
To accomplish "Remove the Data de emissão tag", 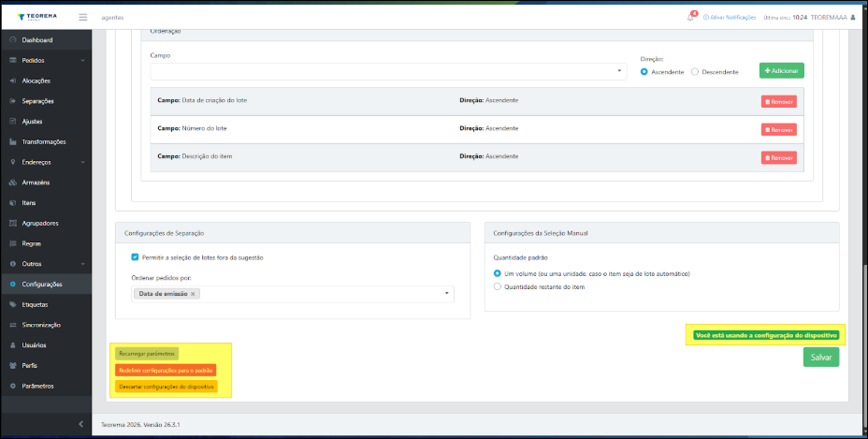I will click(x=193, y=294).
